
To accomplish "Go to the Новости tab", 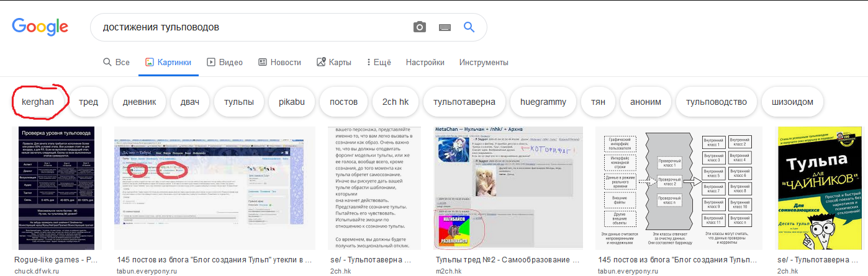I will [279, 62].
